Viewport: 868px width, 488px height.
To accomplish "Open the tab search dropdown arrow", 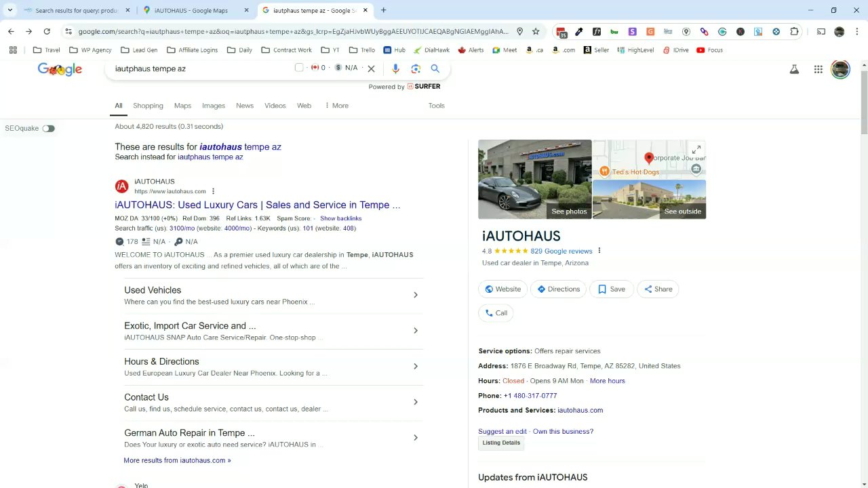I will click(10, 10).
